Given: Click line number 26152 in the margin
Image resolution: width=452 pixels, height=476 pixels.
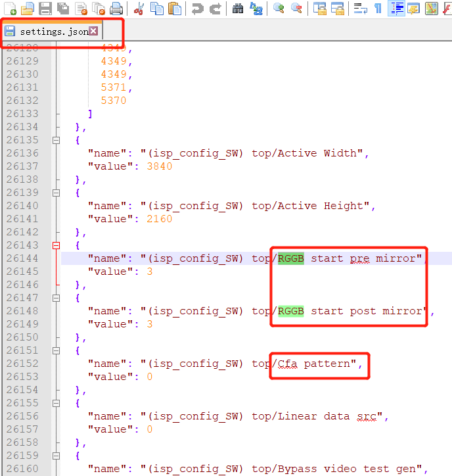Looking at the screenshot, I should 22,364.
